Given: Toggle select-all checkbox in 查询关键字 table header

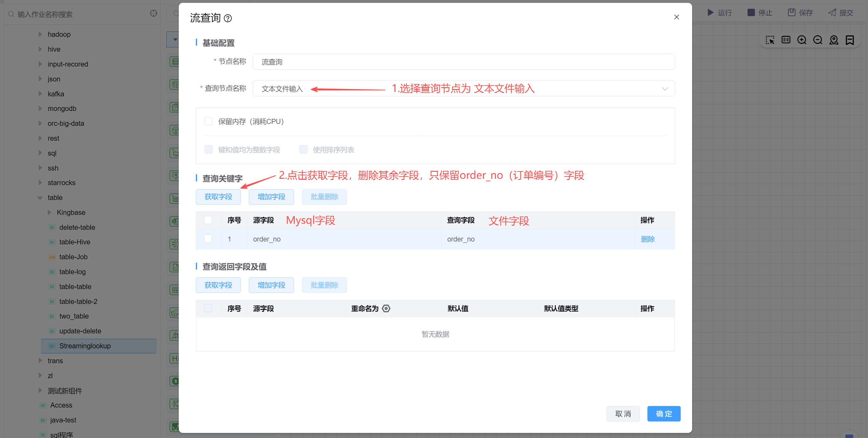Looking at the screenshot, I should [208, 220].
